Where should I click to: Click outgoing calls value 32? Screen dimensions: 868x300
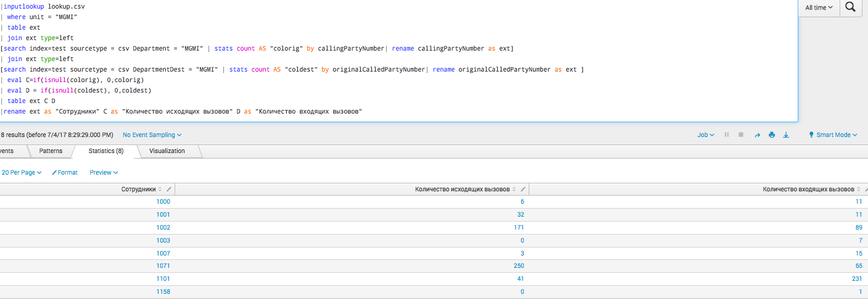(521, 215)
